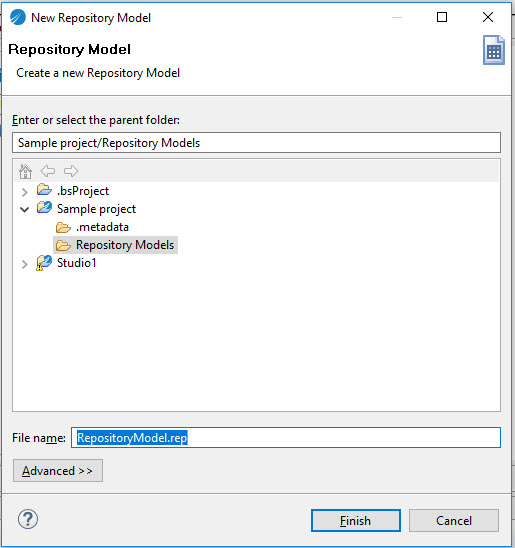
Task: Expand the .bsProject tree node
Action: coord(24,192)
